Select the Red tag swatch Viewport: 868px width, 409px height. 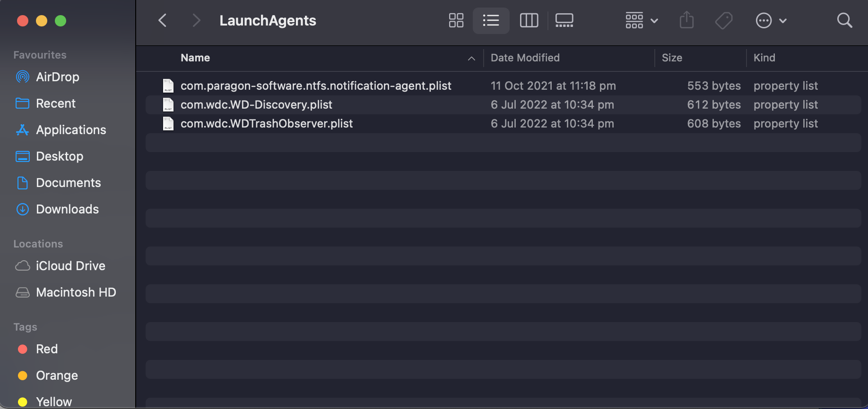click(22, 349)
